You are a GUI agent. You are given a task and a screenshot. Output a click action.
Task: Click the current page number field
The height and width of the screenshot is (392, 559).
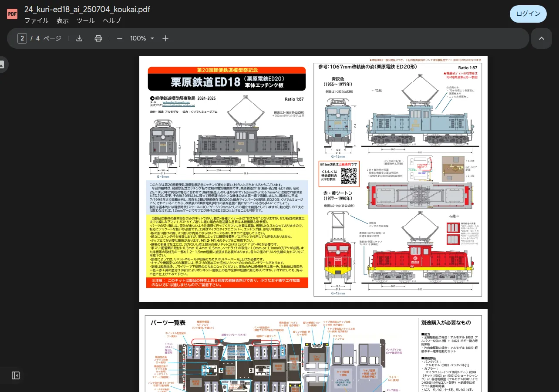pyautogui.click(x=22, y=38)
